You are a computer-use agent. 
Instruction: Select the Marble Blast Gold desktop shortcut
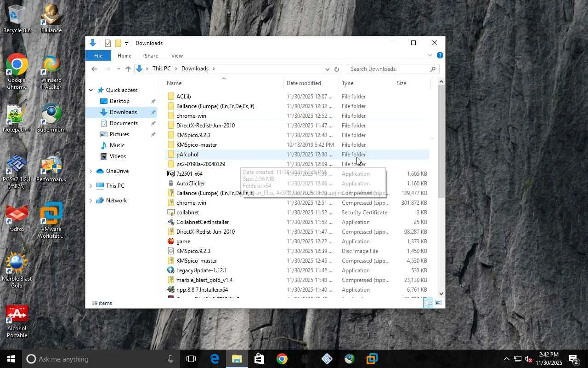click(x=17, y=271)
